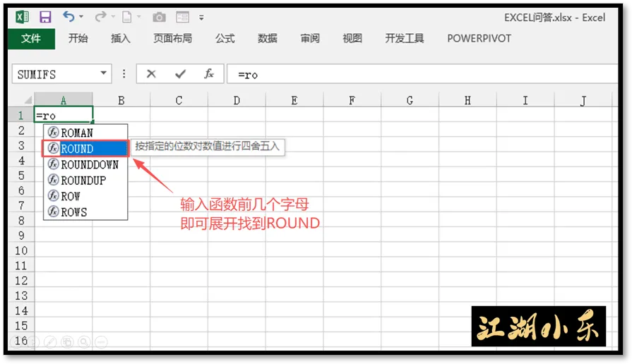Select column I header
This screenshot has height=364, width=632.
pyautogui.click(x=525, y=100)
